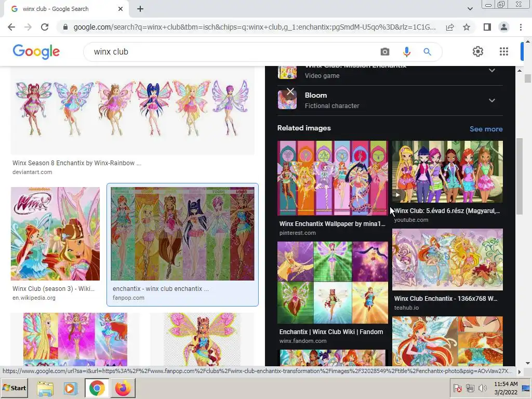The height and width of the screenshot is (399, 532).
Task: Open the Winx Season 8 Enchantix deviantart image
Action: click(132, 110)
